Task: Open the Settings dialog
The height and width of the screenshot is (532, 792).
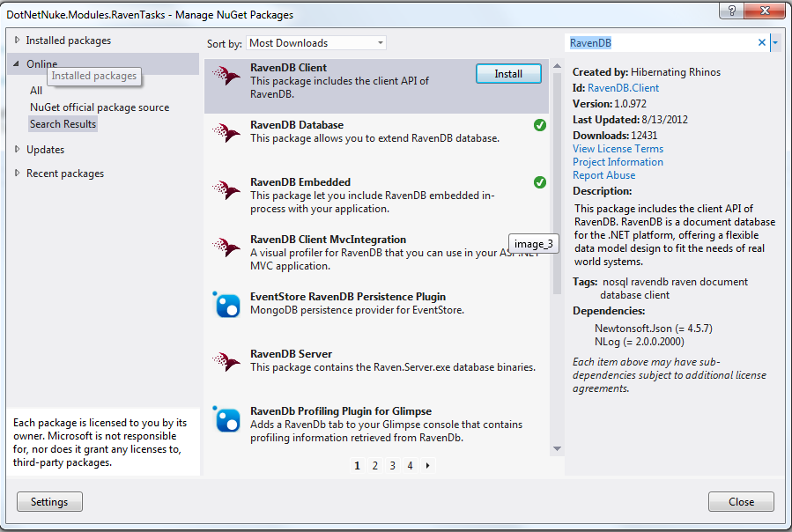Action: [x=49, y=502]
